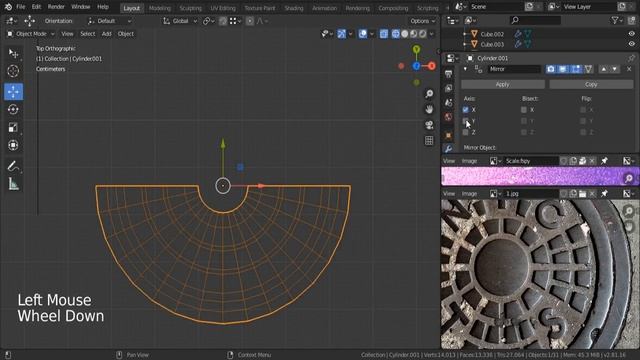The width and height of the screenshot is (640, 360).
Task: Select the Select Box tool
Action: (13, 53)
